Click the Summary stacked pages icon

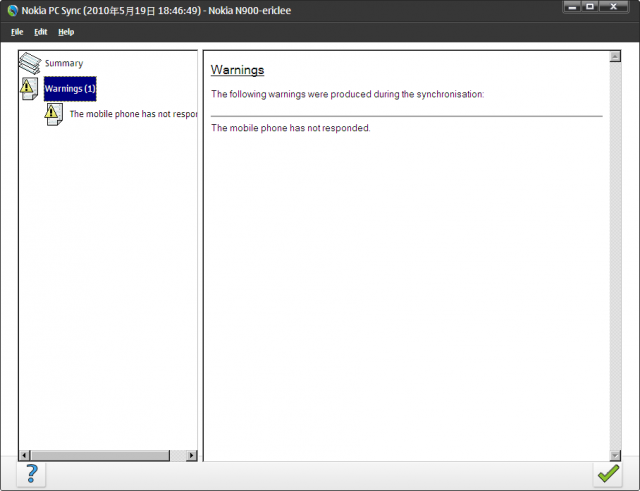(x=30, y=63)
